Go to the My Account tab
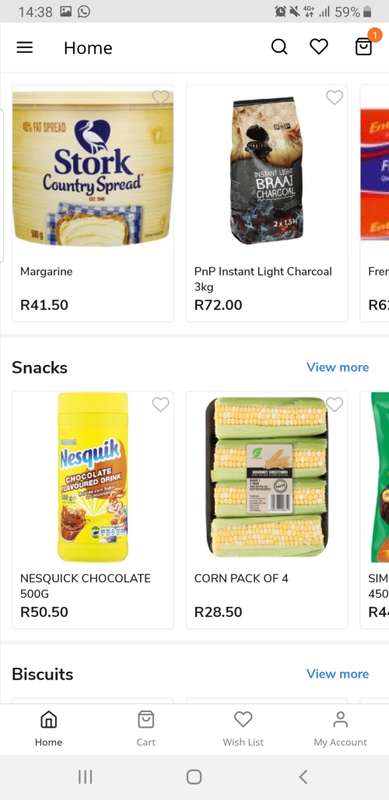 click(x=340, y=729)
